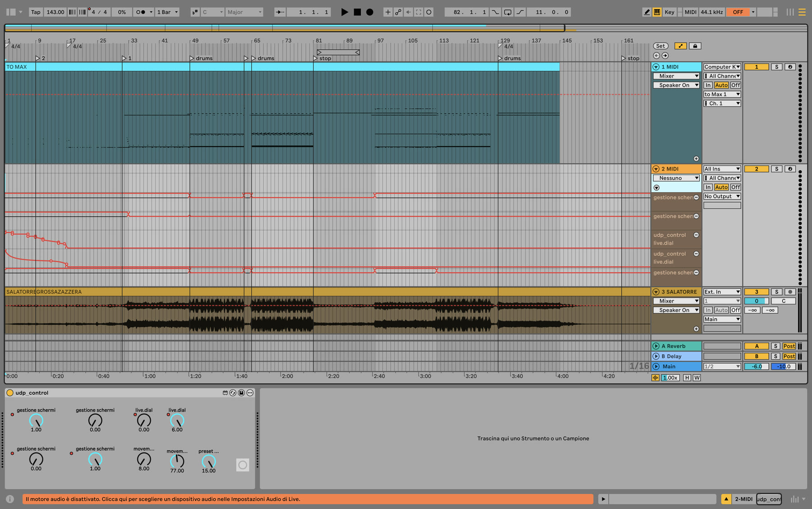This screenshot has width=812, height=509.
Task: Click the Stop transport button
Action: [x=357, y=12]
